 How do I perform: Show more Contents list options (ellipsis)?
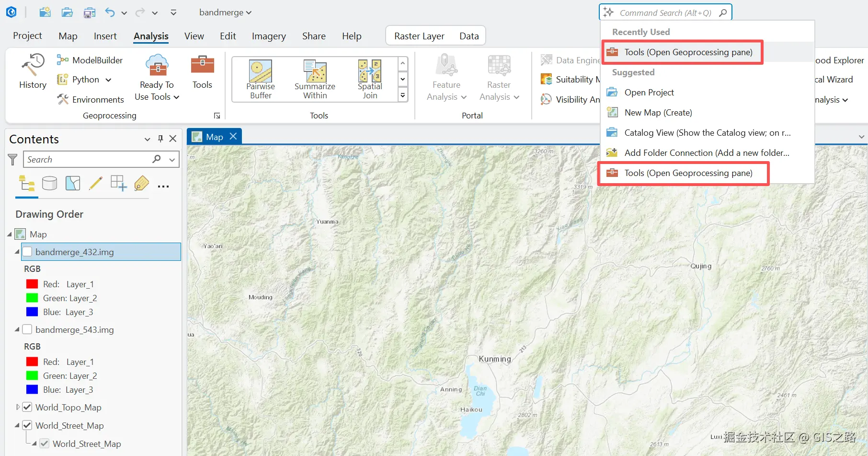click(163, 187)
